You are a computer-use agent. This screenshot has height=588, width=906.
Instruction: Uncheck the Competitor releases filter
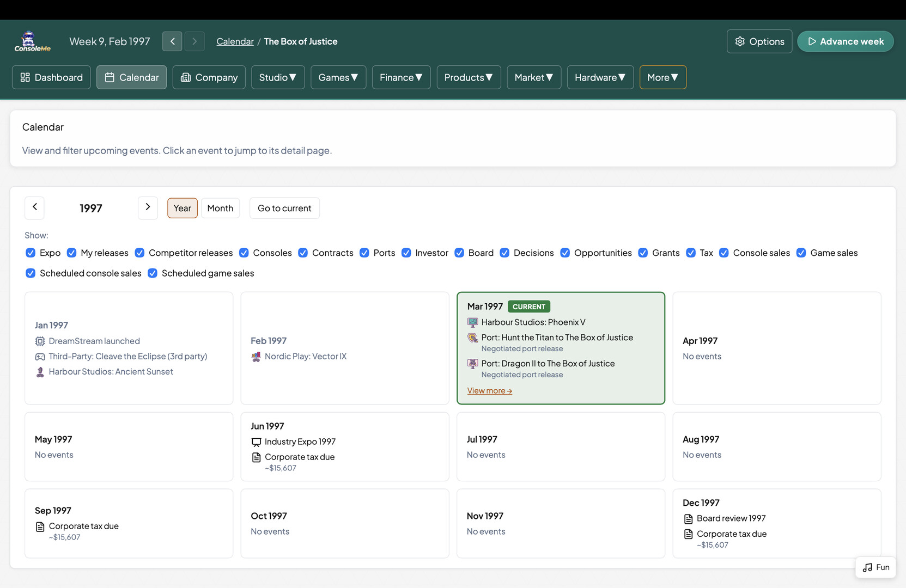click(139, 253)
